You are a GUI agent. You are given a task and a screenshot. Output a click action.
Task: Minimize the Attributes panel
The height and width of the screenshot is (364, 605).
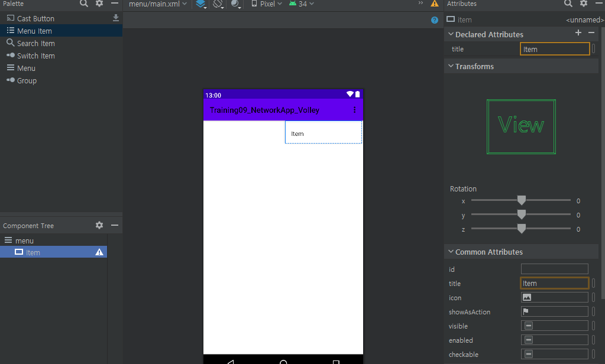tap(599, 3)
